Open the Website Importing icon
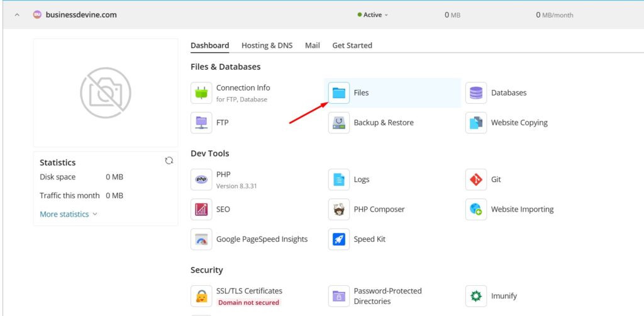This screenshot has width=644, height=316. tap(476, 210)
